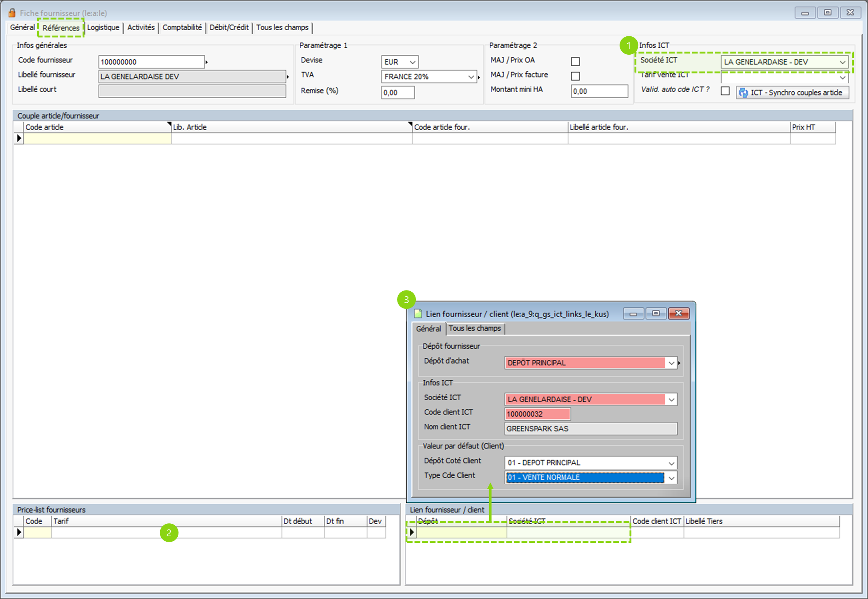Enable the MAJ / Prix OA checkbox
The height and width of the screenshot is (599, 868).
[x=575, y=62]
